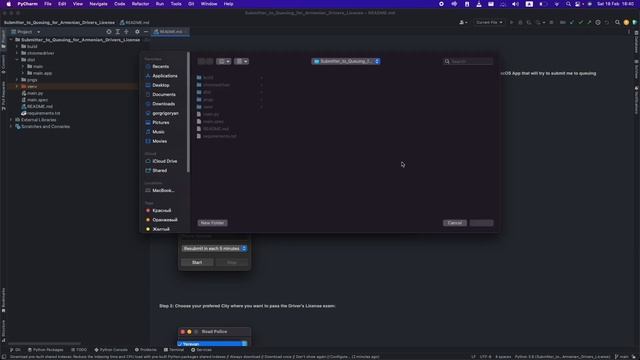Collapse dist folder in Project tree
The width and height of the screenshot is (640, 360).
17,60
